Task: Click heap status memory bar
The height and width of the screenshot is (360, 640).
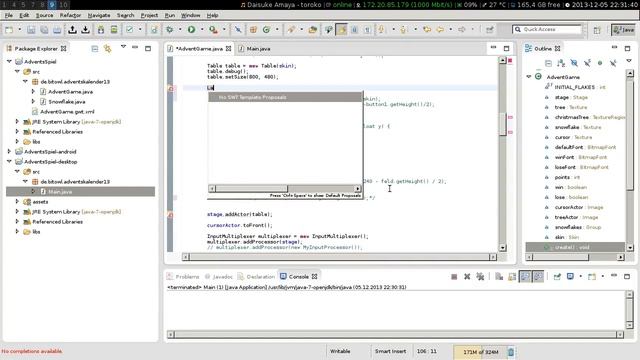Action: (480, 351)
